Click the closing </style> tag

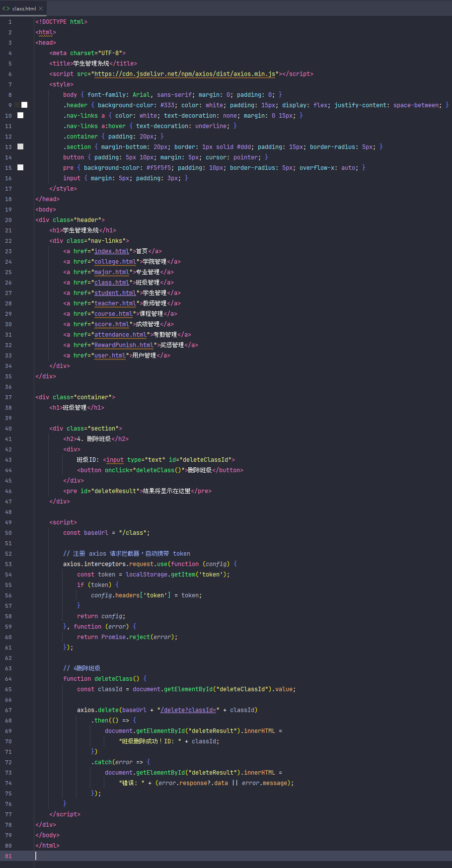coord(63,189)
